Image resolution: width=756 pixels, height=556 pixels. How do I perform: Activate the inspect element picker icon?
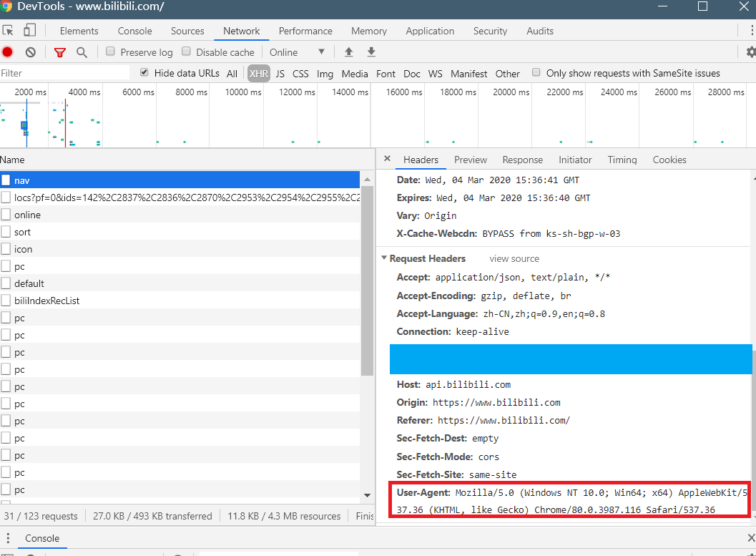pos(8,30)
